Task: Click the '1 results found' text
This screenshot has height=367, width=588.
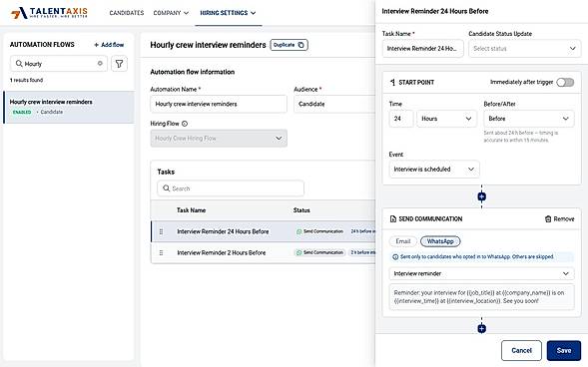Action: tap(26, 80)
